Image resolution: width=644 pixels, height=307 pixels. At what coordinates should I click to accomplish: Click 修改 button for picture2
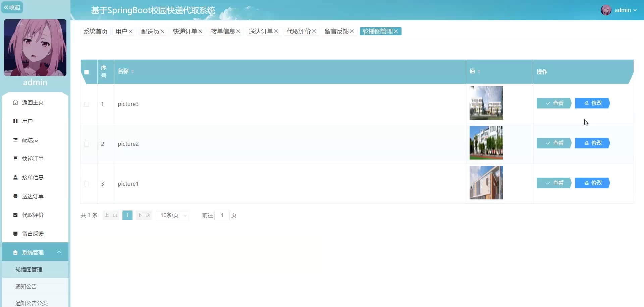[592, 143]
